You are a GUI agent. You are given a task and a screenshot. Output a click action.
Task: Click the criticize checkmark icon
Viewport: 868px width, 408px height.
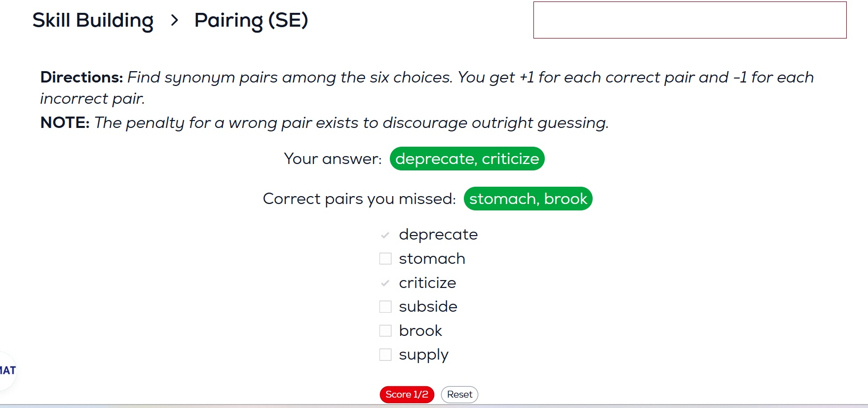(x=385, y=284)
